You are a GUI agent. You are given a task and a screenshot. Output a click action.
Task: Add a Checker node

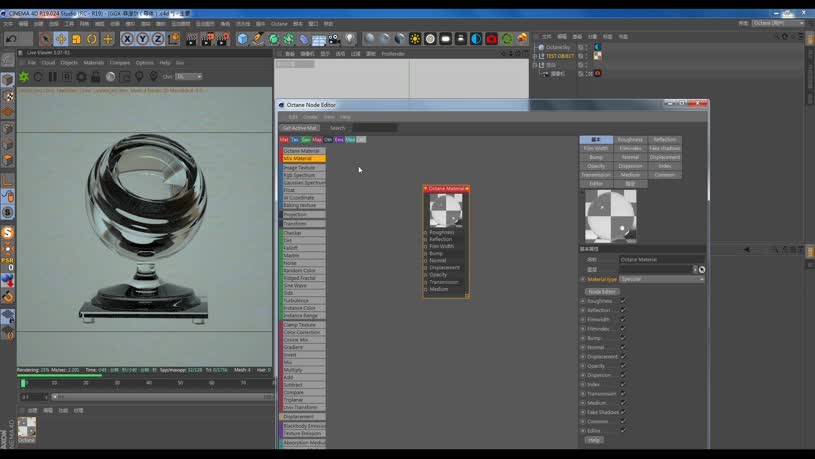coord(304,233)
